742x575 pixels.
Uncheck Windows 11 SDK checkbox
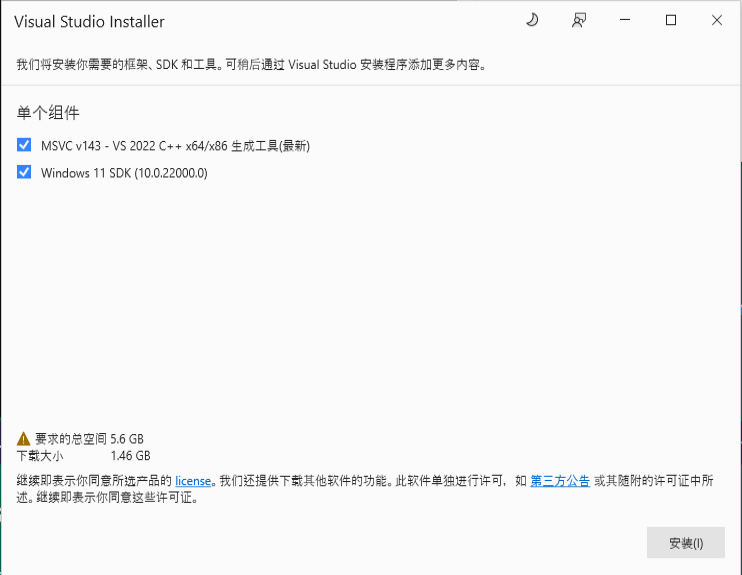24,172
